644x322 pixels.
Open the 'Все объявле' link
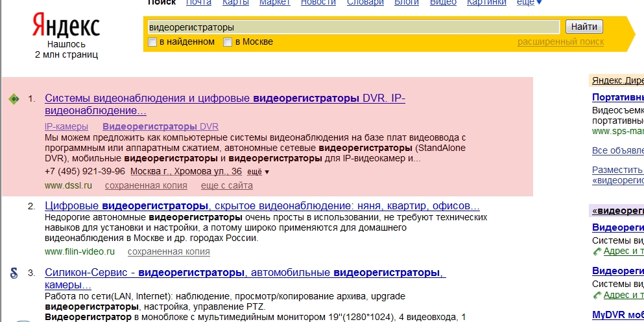pyautogui.click(x=618, y=150)
